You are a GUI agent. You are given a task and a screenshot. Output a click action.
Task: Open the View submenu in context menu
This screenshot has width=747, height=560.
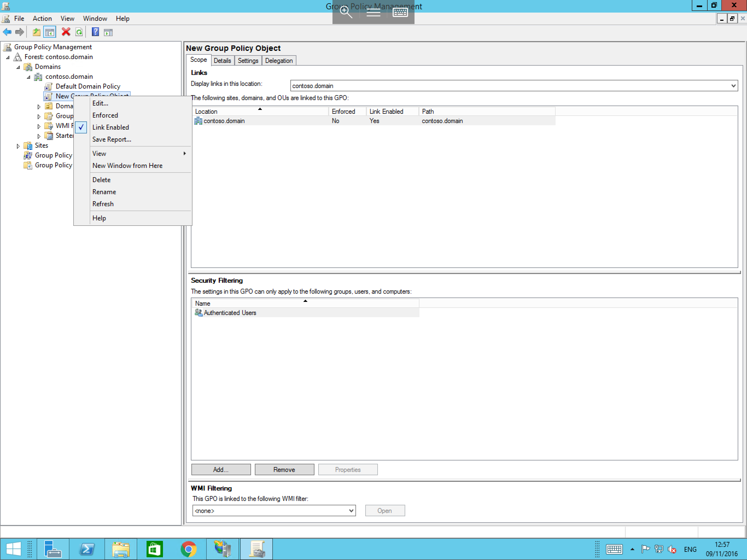coord(133,153)
